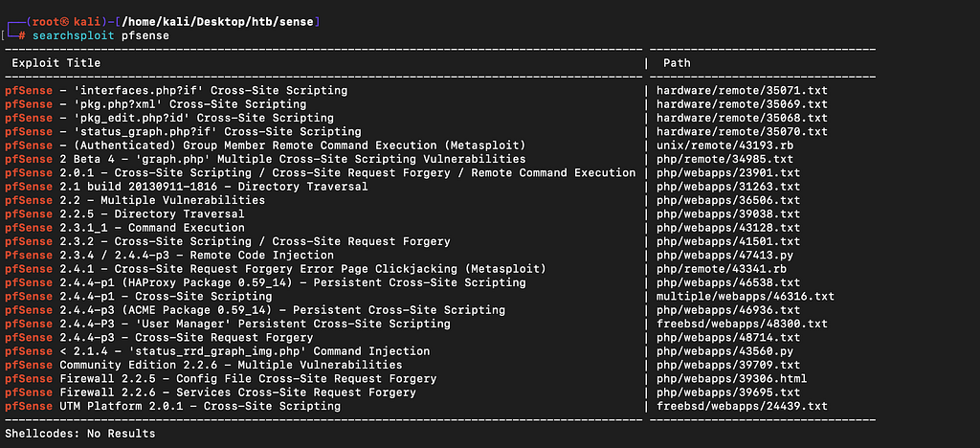Click the path php/webapps/48714.txt
This screenshot has height=448, width=980.
tap(728, 338)
